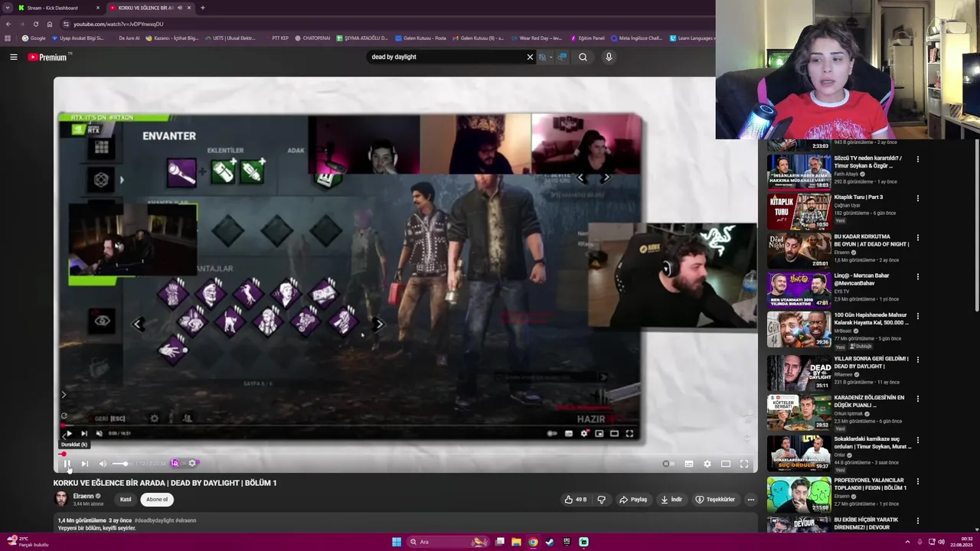Click the Teşekkürler button
Viewport: 980px width, 551px height.
[x=715, y=500]
